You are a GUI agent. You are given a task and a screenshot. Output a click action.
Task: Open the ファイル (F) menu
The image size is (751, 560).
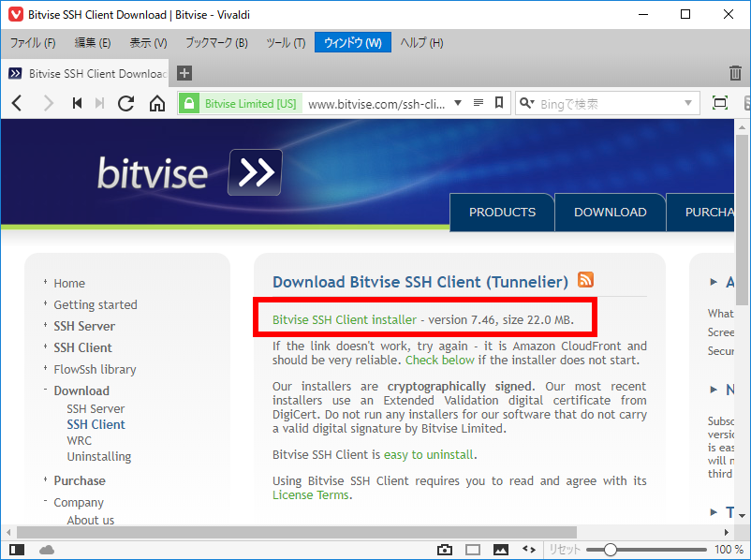[33, 43]
